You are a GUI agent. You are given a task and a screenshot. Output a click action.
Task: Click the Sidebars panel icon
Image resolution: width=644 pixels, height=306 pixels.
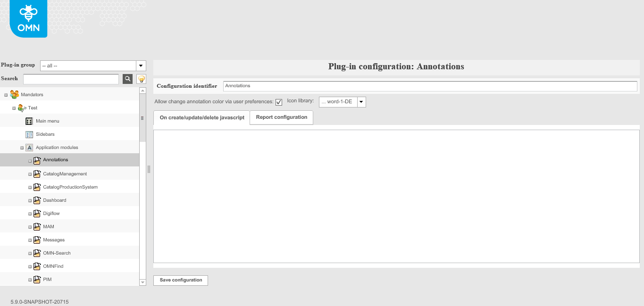point(29,134)
